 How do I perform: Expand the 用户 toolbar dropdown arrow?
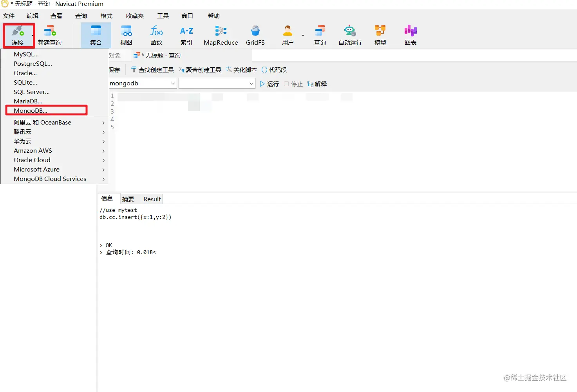point(303,35)
